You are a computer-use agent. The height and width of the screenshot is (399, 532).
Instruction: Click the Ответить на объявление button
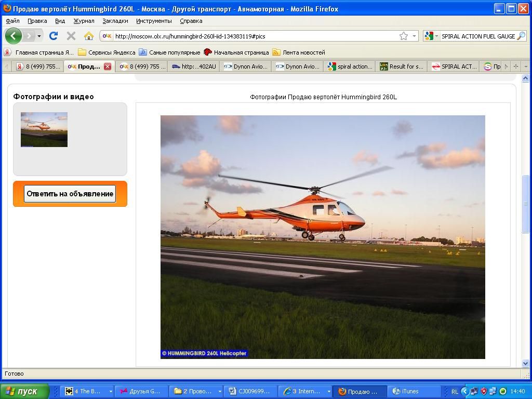70,194
